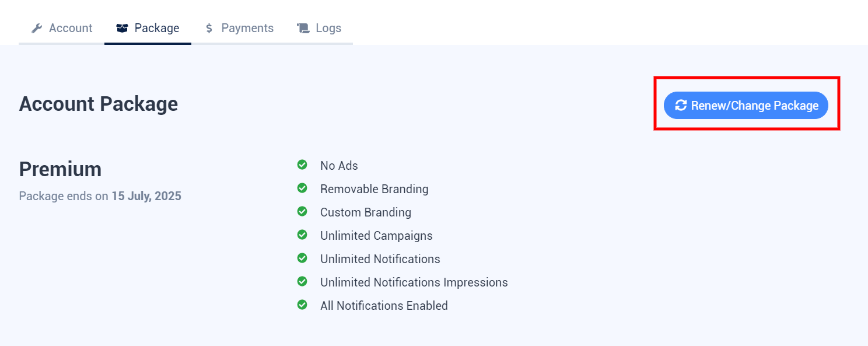Click check icon beside All Notifications Enabled

[x=302, y=305]
